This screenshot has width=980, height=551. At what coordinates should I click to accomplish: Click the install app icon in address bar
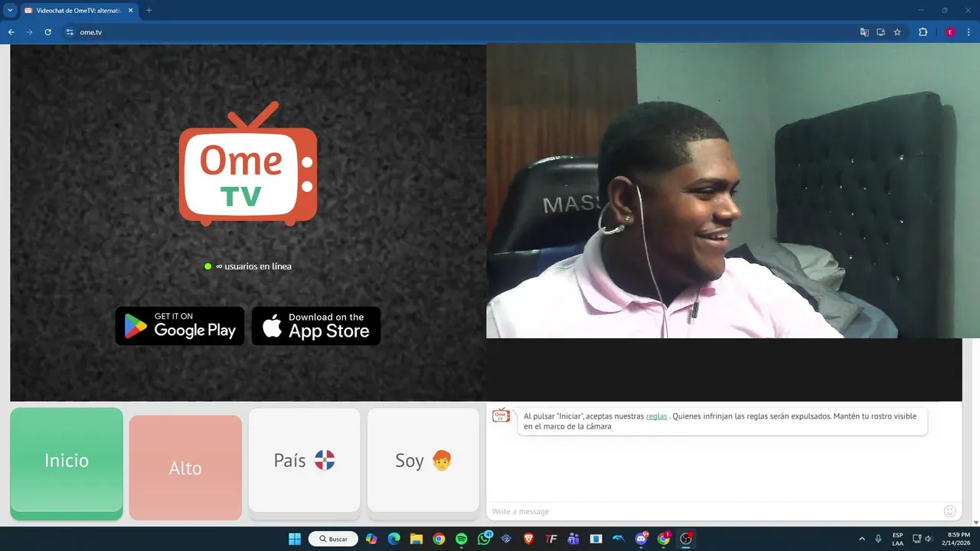(x=881, y=32)
